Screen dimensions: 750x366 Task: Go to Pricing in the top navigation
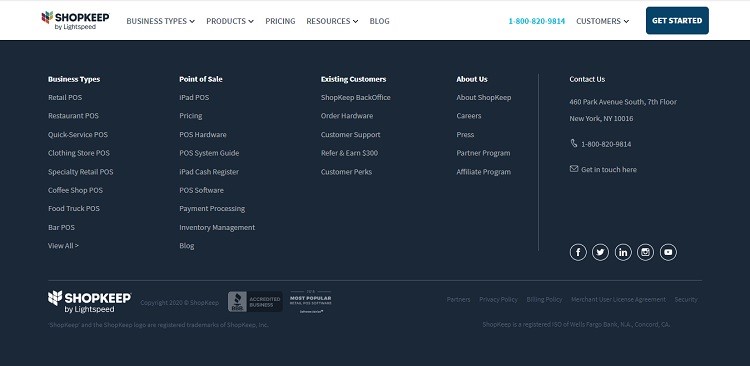280,21
